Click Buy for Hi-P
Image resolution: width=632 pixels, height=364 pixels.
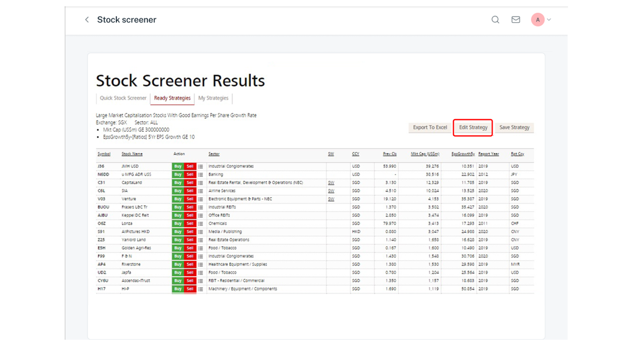tap(178, 289)
